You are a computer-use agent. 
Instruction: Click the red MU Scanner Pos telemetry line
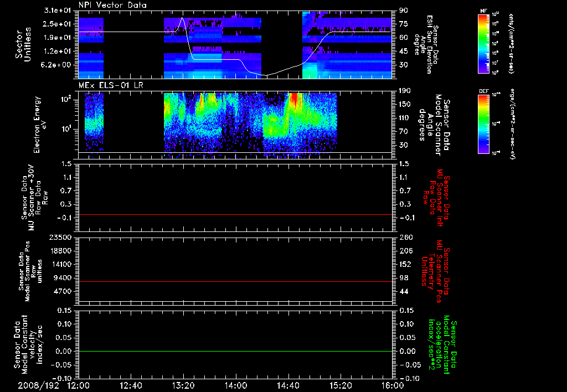pos(235,281)
